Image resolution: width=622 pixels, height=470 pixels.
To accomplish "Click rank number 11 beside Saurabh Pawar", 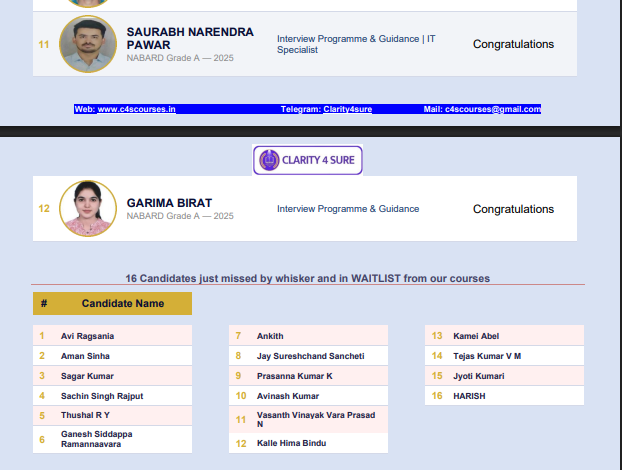I will 44,44.
